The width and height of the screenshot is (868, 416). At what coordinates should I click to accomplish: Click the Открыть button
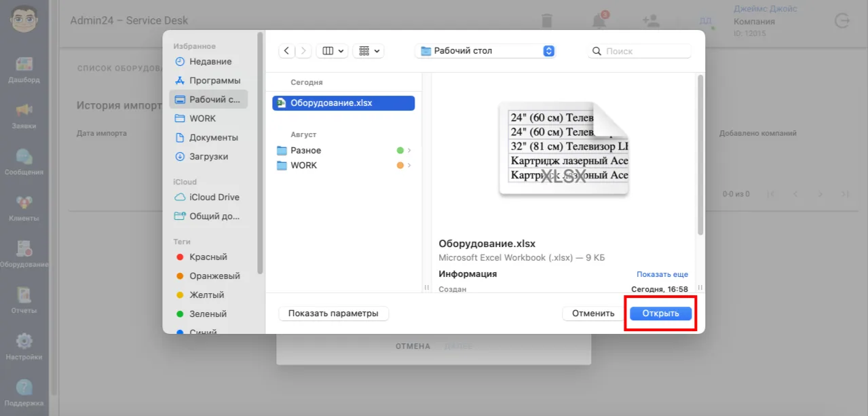click(660, 314)
